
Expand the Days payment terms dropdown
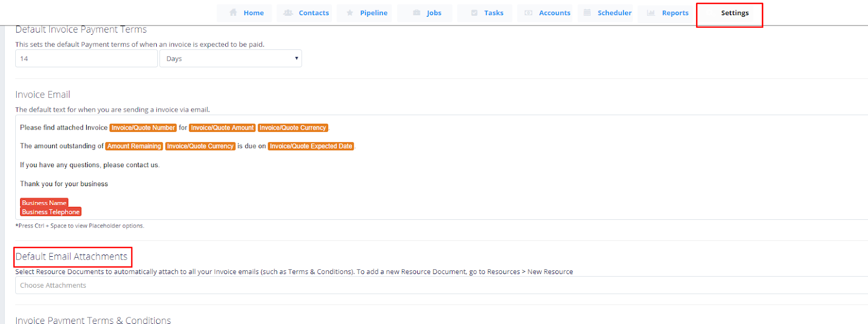pos(231,59)
